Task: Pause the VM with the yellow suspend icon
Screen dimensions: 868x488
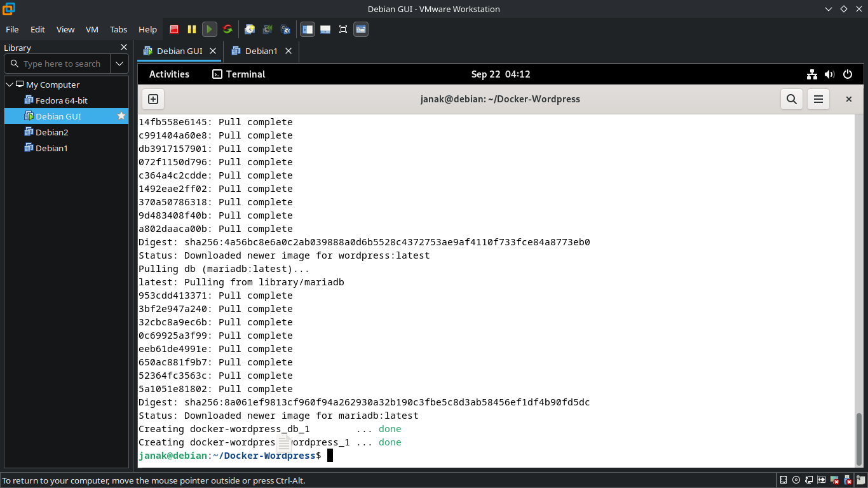Action: [x=192, y=29]
